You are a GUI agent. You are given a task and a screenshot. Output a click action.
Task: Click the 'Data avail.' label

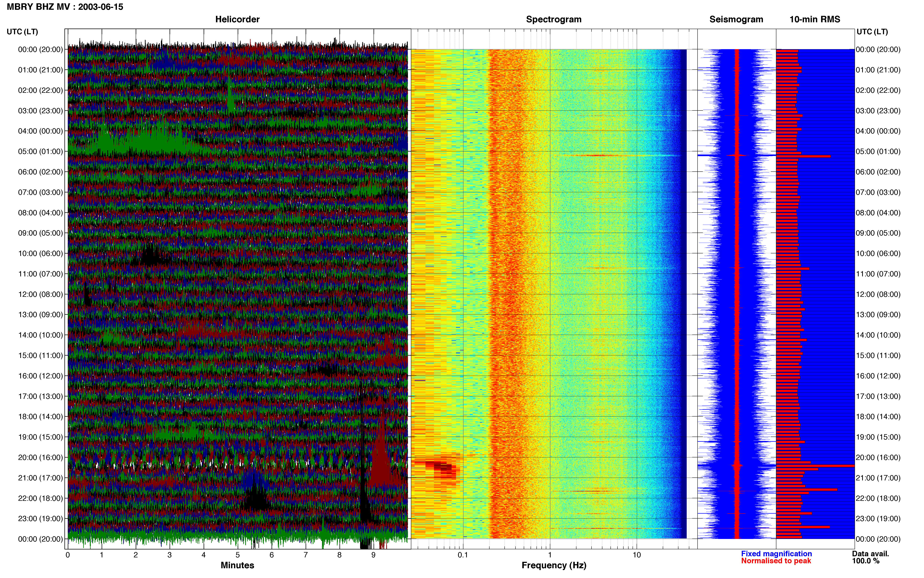pyautogui.click(x=870, y=554)
